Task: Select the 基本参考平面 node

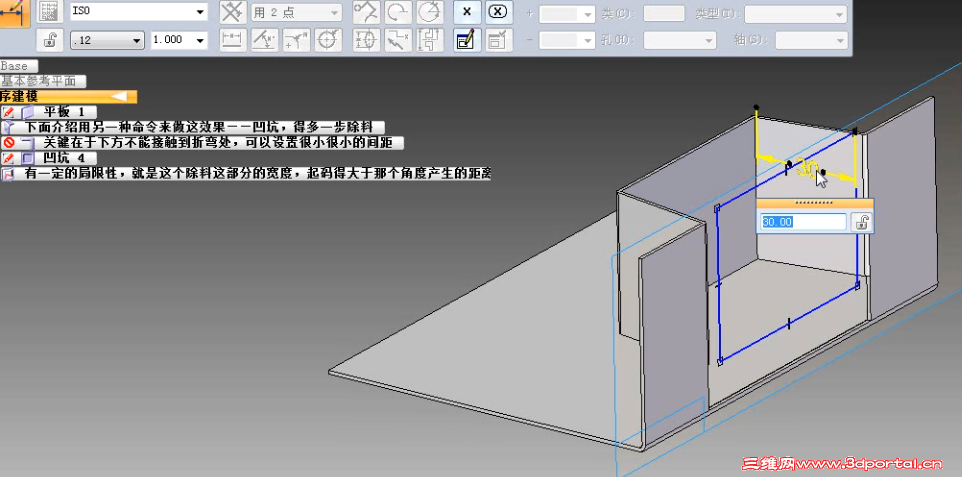Action: coord(43,81)
